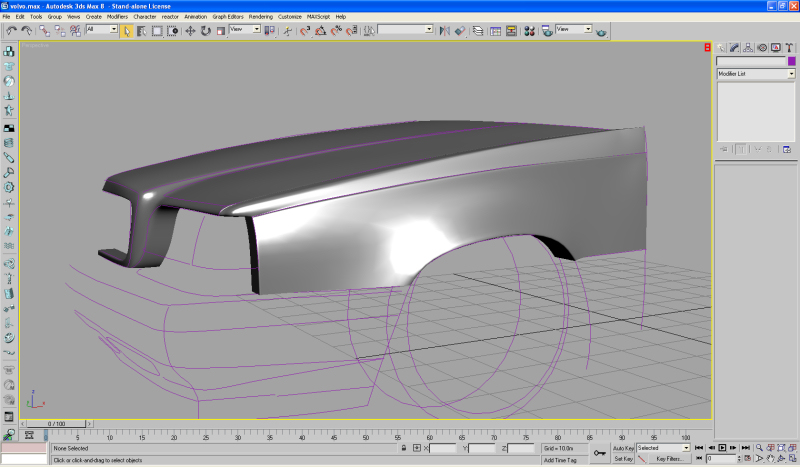
Task: Open the Layer Manager icon
Action: tap(478, 31)
